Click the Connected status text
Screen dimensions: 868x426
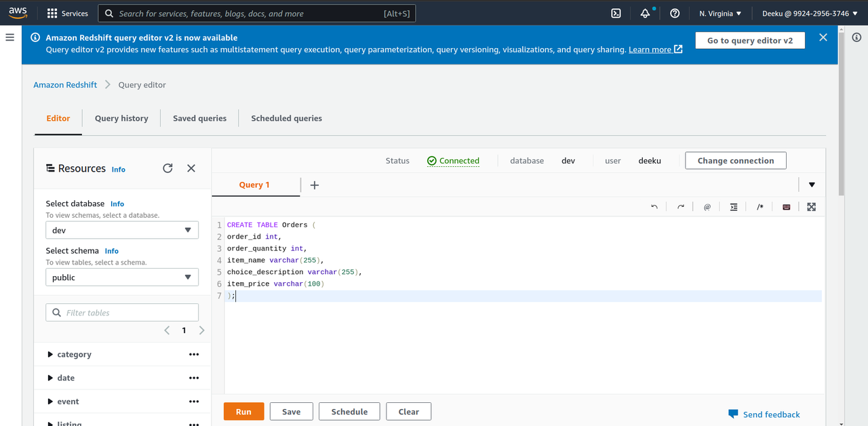[459, 161]
